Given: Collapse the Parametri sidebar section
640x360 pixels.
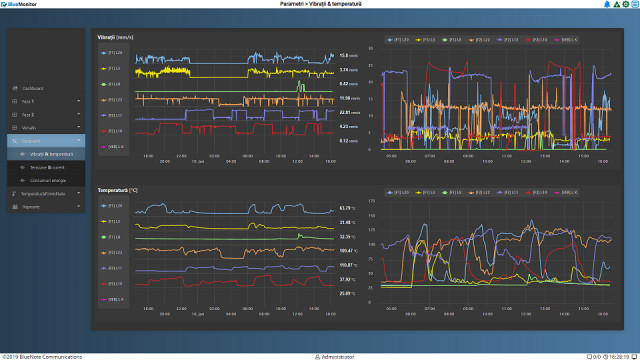Looking at the screenshot, I should pyautogui.click(x=46, y=141).
